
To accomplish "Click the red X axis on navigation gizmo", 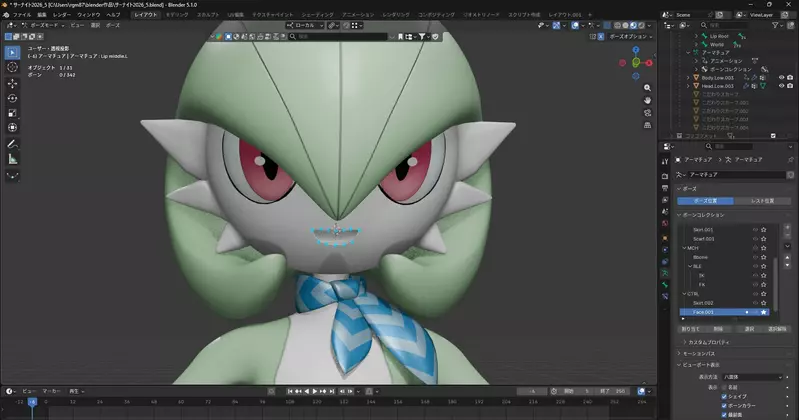I will pos(649,63).
